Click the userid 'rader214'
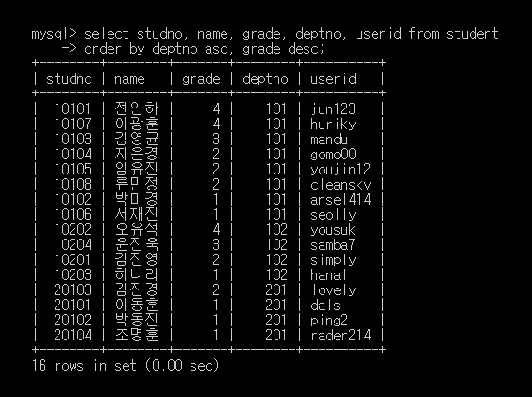Screen dimensions: 532x397 click(341, 336)
